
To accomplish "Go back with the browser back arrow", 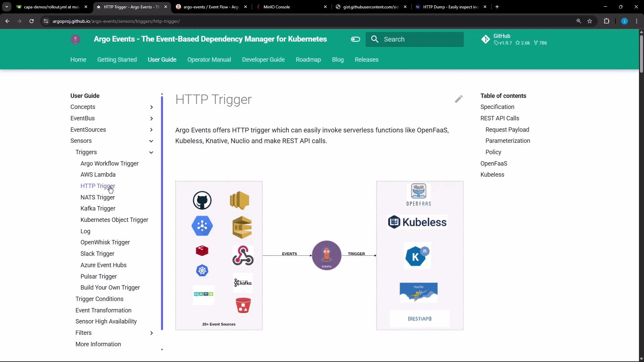I will (7, 21).
